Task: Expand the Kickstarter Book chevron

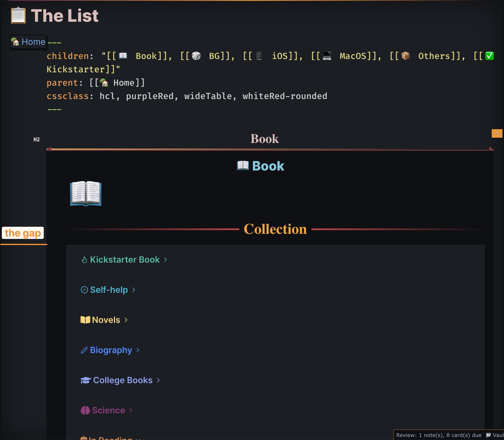Action: tap(166, 260)
